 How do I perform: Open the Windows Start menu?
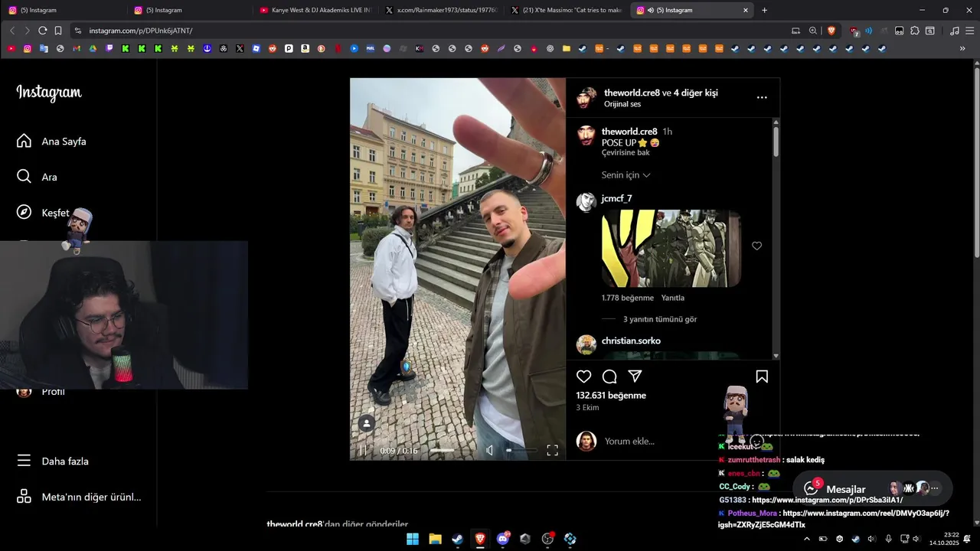[413, 539]
